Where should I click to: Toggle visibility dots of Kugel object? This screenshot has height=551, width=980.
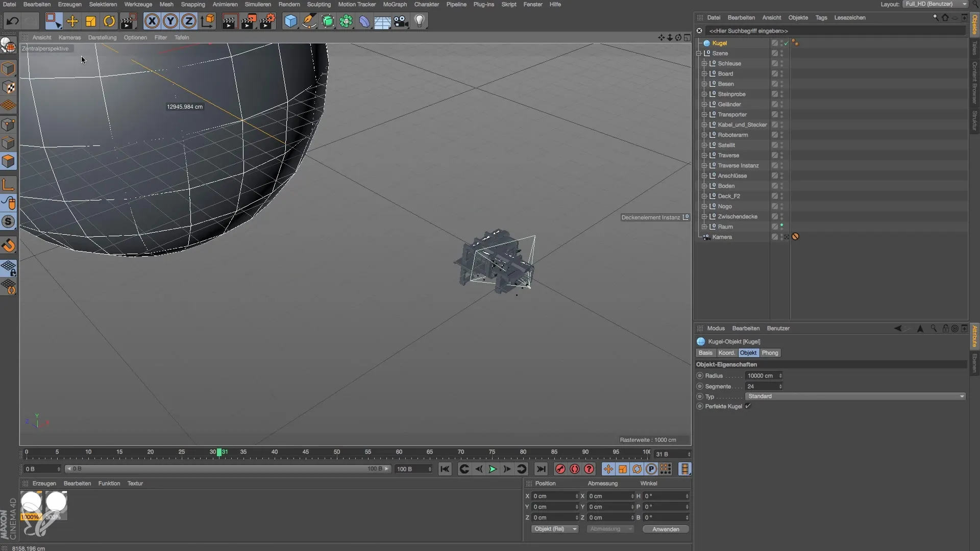[x=781, y=43]
